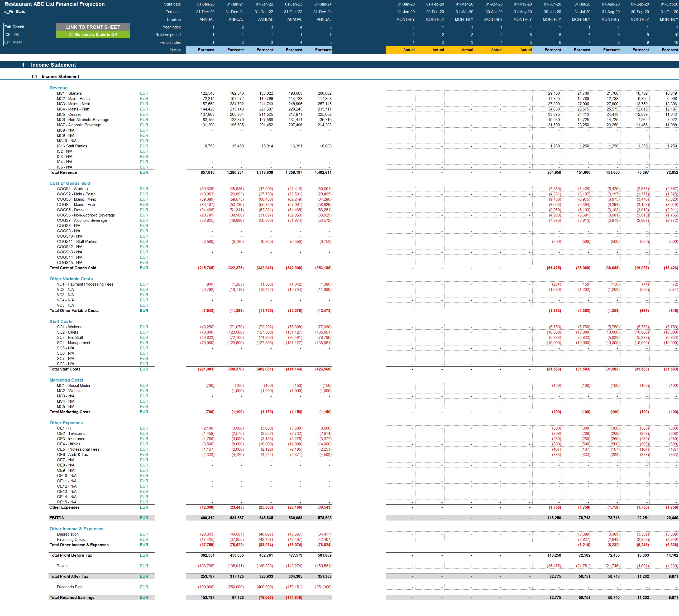The image size is (679, 616).
Task: Click the Timeline header label
Action: point(173,20)
